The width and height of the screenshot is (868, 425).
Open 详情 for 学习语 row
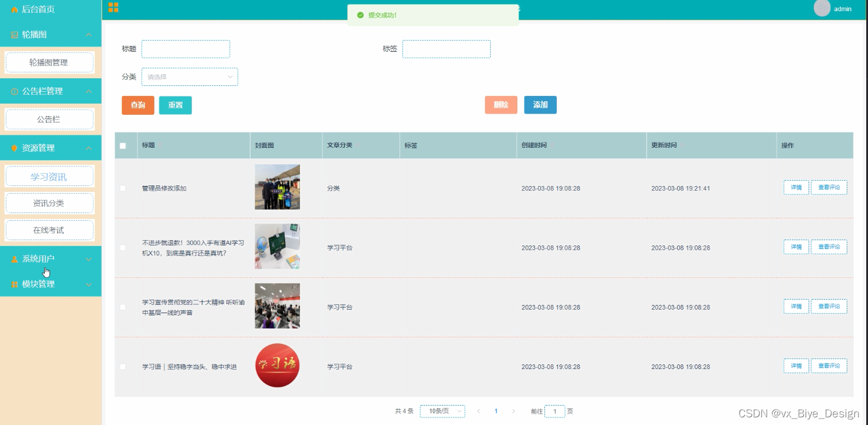point(796,366)
